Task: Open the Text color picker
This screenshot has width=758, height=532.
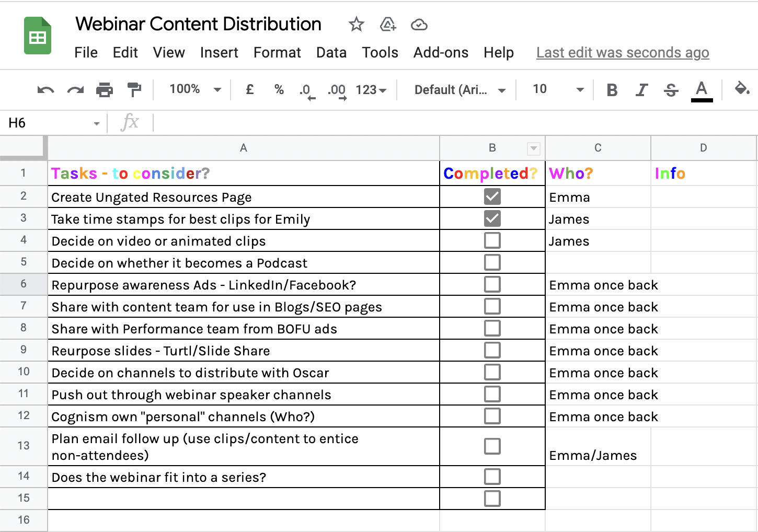Action: point(702,90)
